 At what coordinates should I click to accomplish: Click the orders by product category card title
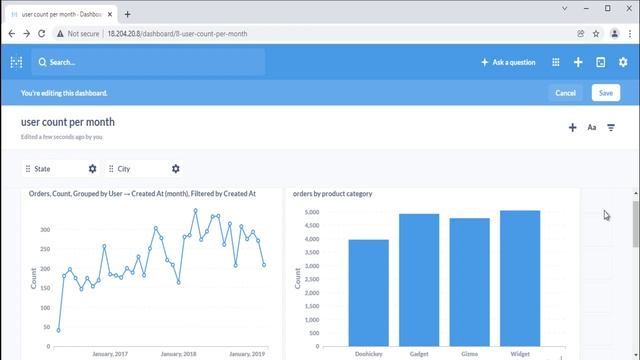pos(332,193)
